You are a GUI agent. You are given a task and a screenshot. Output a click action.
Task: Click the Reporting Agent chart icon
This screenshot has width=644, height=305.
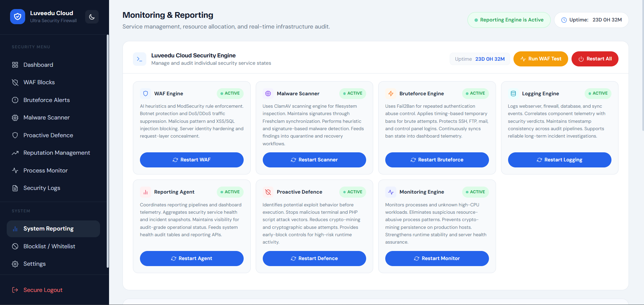[146, 192]
